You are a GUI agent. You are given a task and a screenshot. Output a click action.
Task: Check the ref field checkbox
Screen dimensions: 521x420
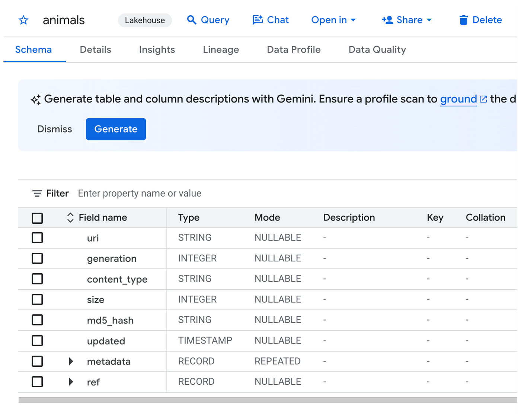click(x=37, y=382)
